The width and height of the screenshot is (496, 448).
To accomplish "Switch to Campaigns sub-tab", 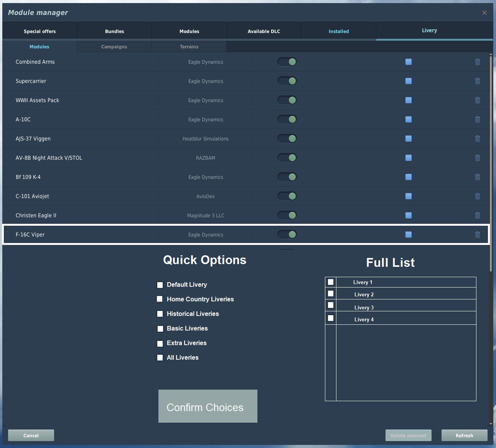I will (x=114, y=46).
